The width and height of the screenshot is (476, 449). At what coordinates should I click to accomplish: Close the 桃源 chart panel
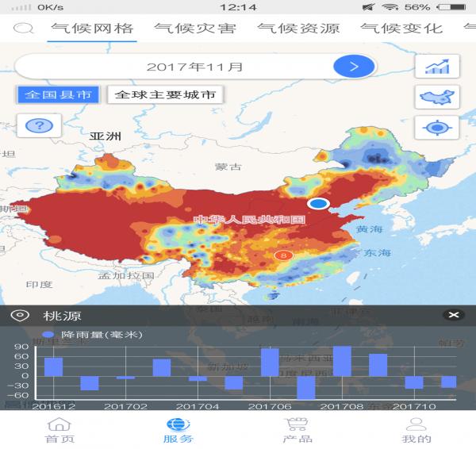click(x=454, y=315)
